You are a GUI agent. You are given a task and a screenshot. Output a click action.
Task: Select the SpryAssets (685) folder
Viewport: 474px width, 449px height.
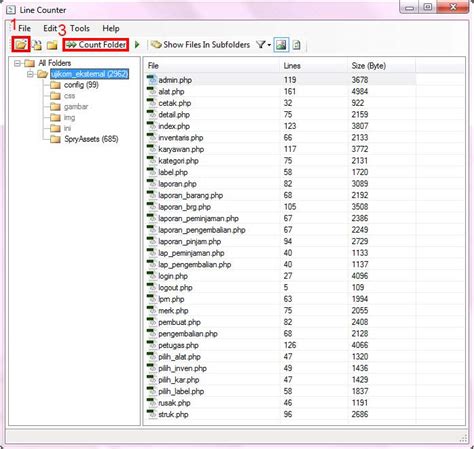click(x=91, y=139)
